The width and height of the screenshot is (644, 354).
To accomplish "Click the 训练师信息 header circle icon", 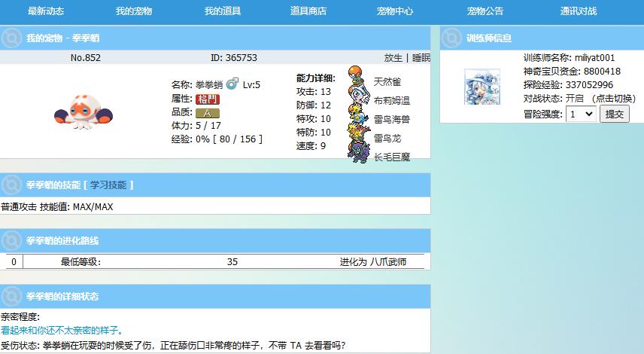I will coord(451,38).
